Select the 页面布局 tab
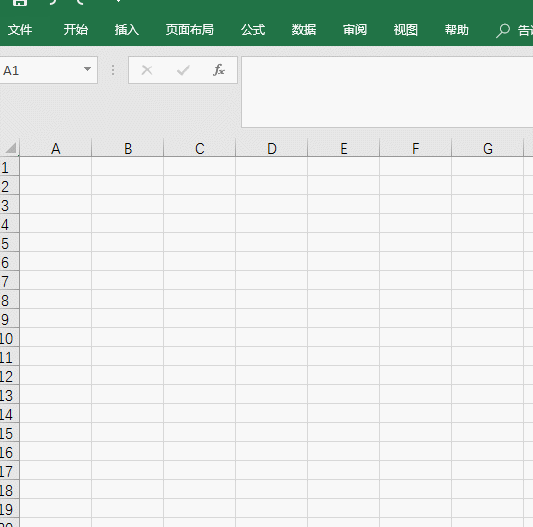 [190, 30]
